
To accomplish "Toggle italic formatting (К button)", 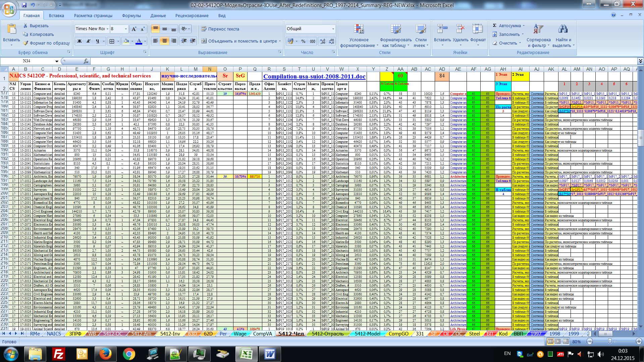I will pyautogui.click(x=89, y=41).
